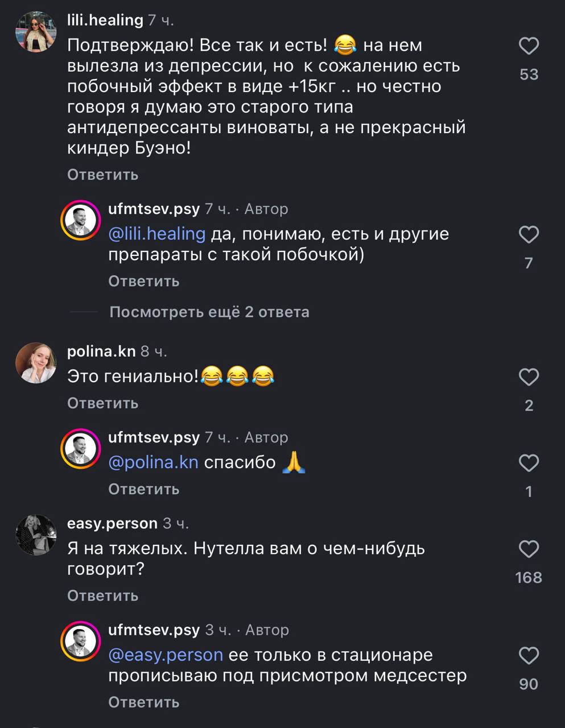The height and width of the screenshot is (728, 565).
Task: Open the @lili.healing mention link
Action: point(156,234)
